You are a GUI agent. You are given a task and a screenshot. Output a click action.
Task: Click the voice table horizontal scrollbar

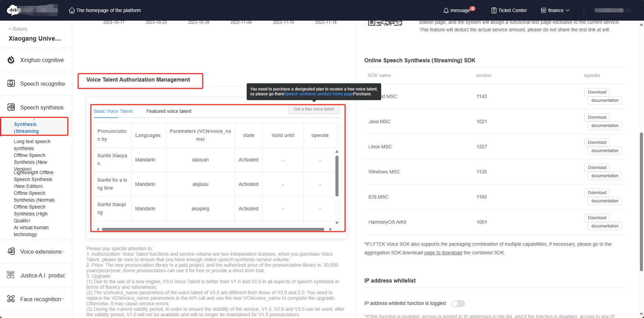(x=213, y=229)
